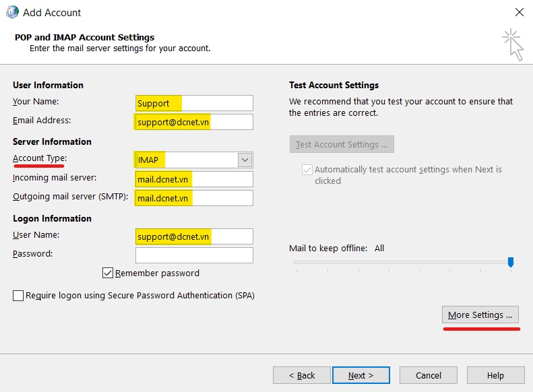Focus the Email Address text field
This screenshot has height=392, width=533.
[194, 122]
